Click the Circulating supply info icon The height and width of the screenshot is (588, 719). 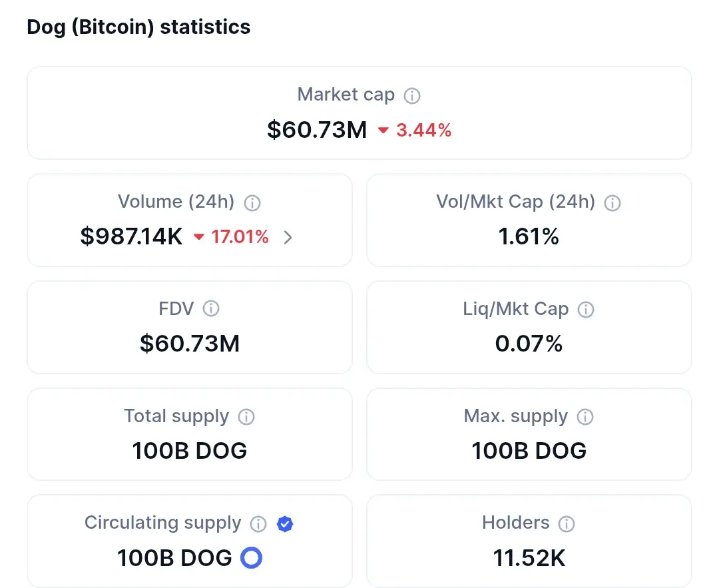pos(258,524)
